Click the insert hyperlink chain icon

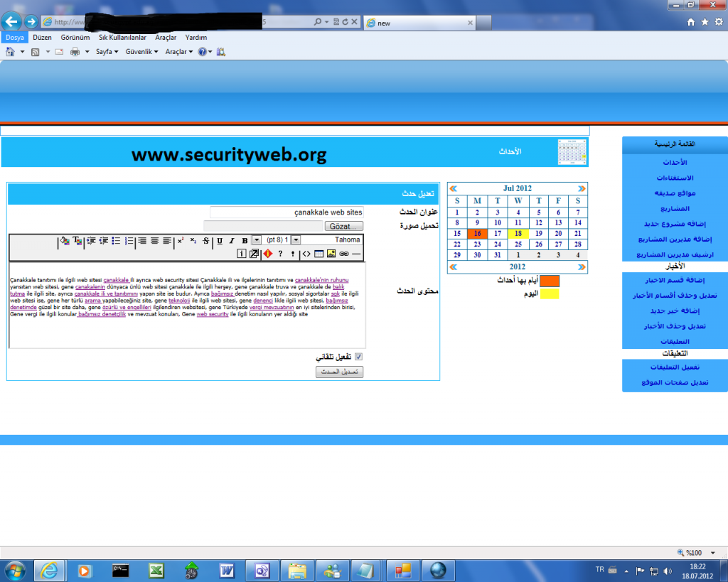343,254
